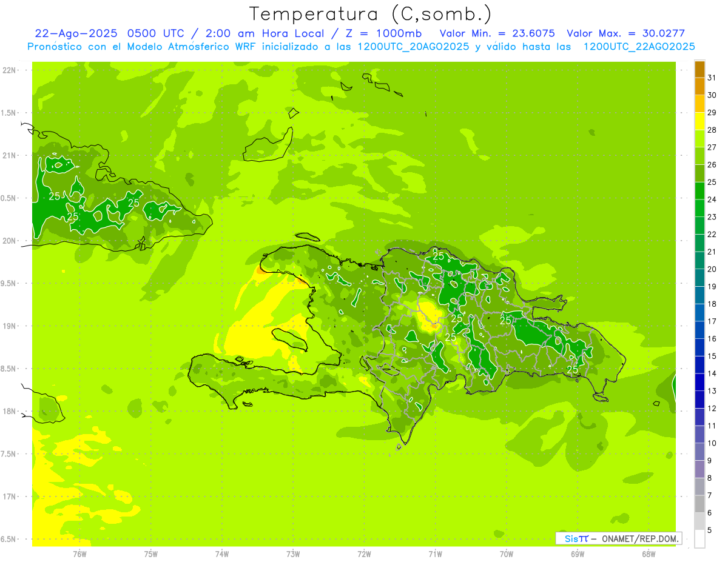Click the "20" value on the color scale
The width and height of the screenshot is (728, 562).
[x=712, y=269]
